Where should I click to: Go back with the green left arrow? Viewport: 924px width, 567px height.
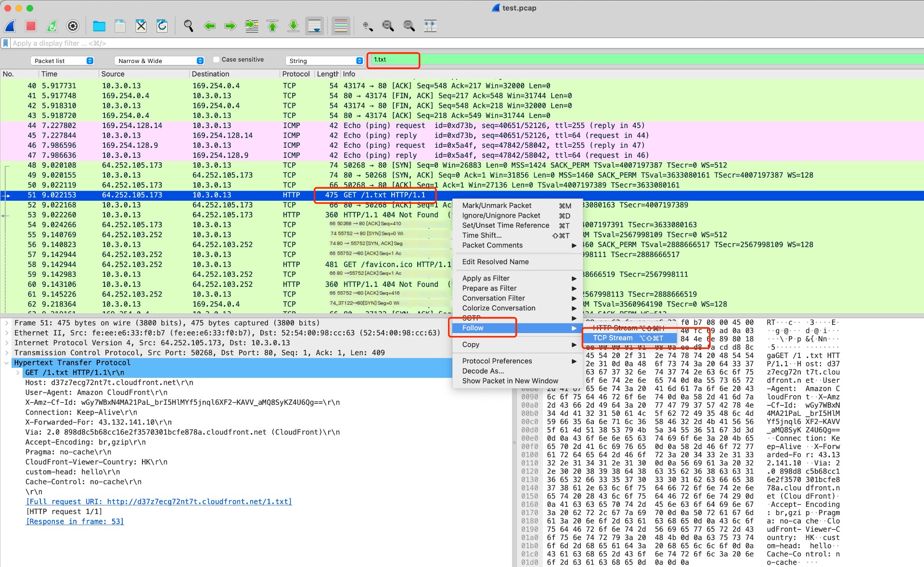point(209,26)
